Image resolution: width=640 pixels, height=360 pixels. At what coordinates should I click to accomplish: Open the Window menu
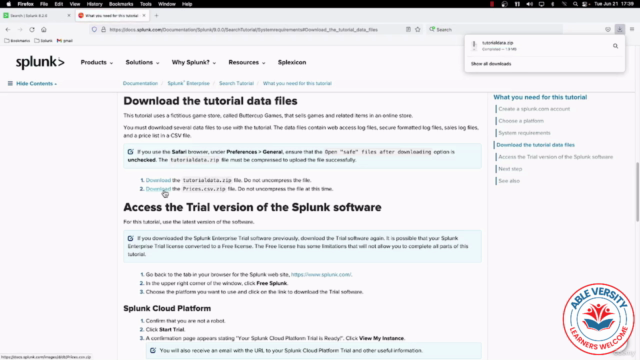point(167,4)
